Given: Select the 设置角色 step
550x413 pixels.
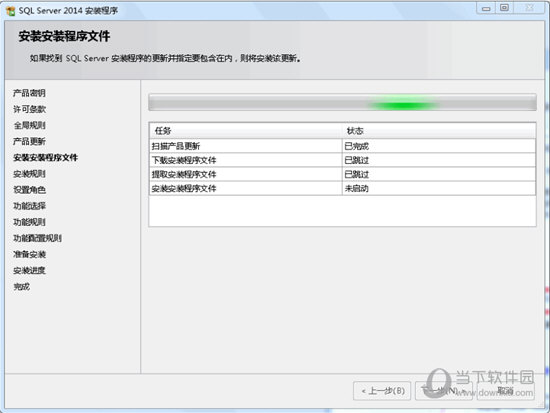Looking at the screenshot, I should coord(29,190).
